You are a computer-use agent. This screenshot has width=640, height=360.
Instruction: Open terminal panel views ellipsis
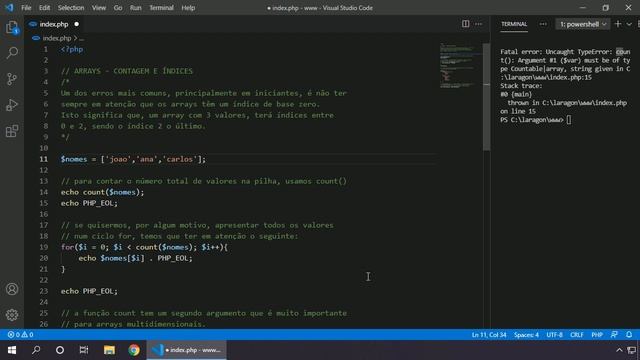(x=542, y=24)
